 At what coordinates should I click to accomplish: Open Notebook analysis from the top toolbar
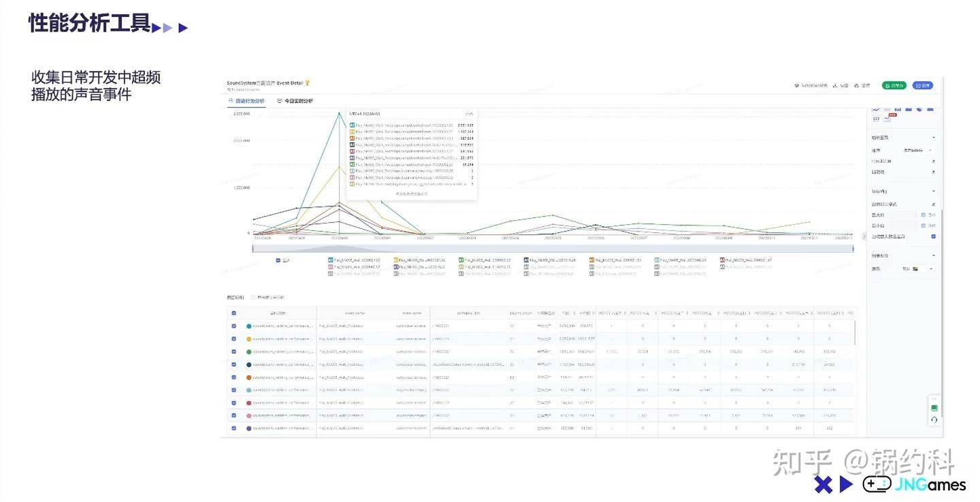point(811,86)
